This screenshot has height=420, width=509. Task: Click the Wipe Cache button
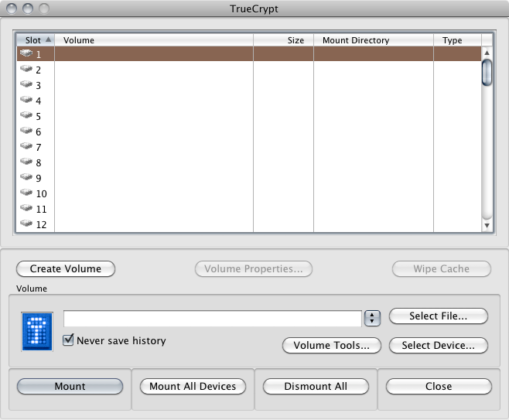point(442,268)
